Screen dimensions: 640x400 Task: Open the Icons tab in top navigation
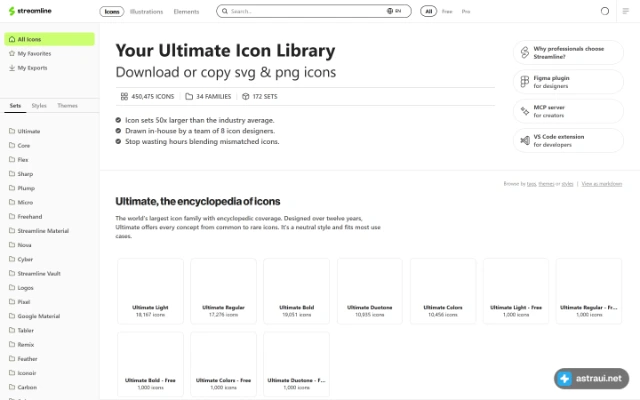[112, 11]
